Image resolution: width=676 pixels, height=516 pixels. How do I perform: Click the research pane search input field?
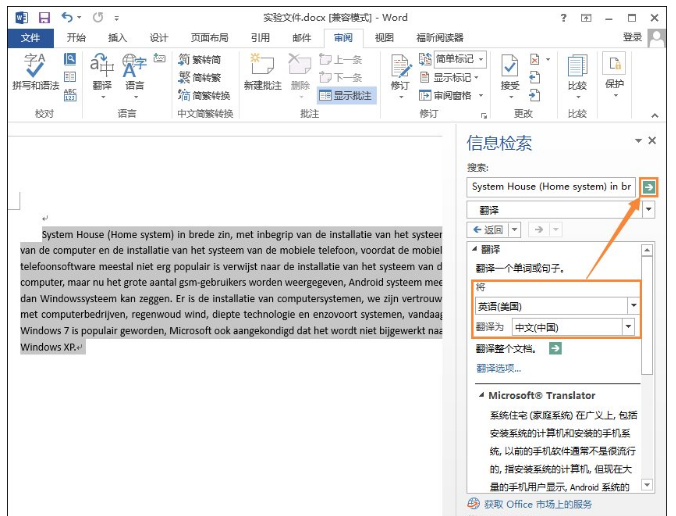click(x=551, y=186)
